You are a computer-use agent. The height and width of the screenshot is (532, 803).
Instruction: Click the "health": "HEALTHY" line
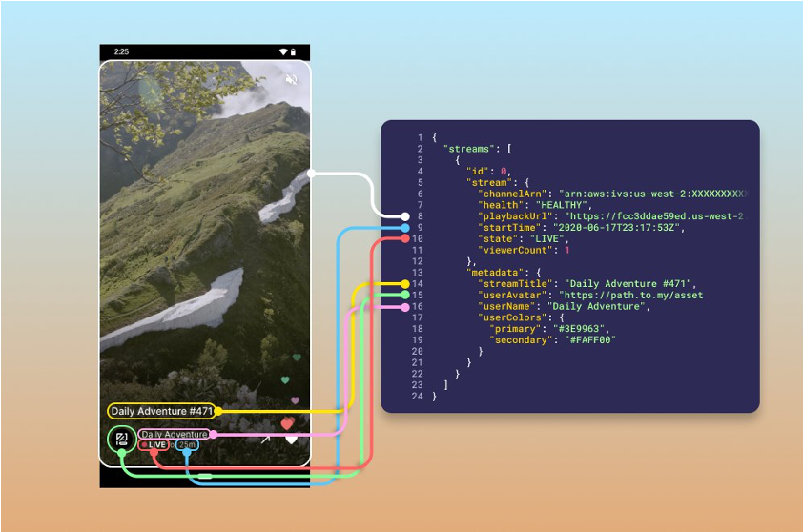click(535, 205)
